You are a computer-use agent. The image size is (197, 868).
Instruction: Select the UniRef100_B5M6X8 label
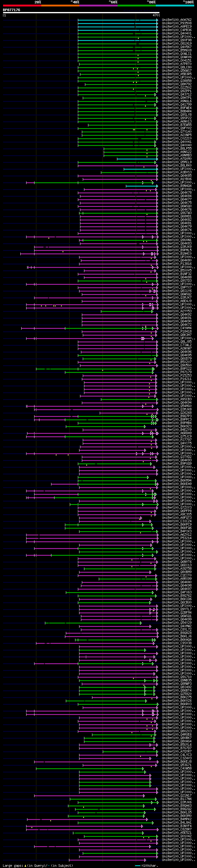[177, 50]
